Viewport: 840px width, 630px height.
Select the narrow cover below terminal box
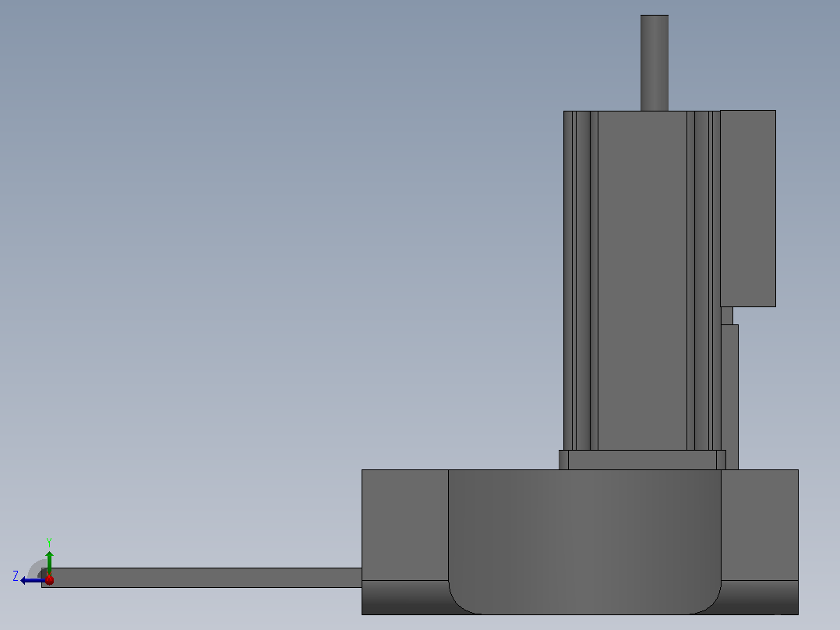729,397
